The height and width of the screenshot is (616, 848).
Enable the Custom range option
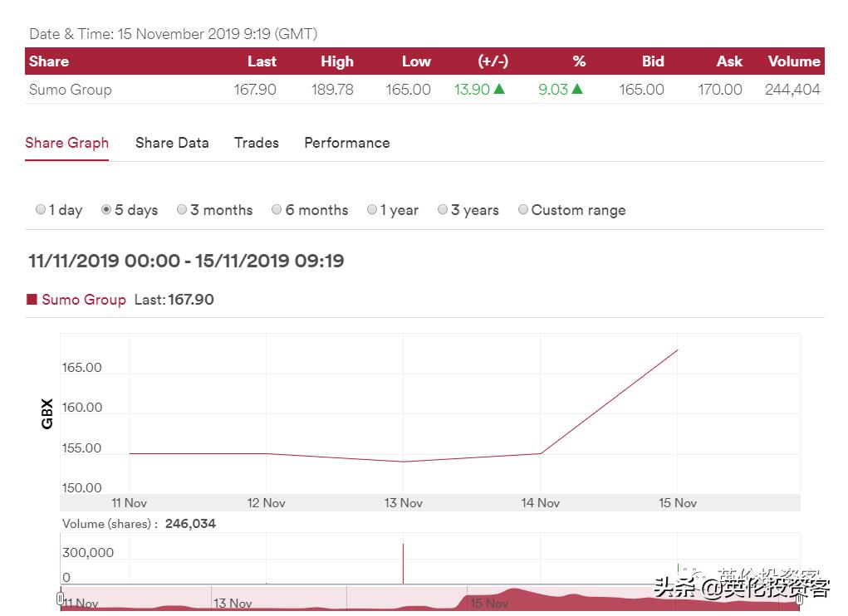point(523,209)
